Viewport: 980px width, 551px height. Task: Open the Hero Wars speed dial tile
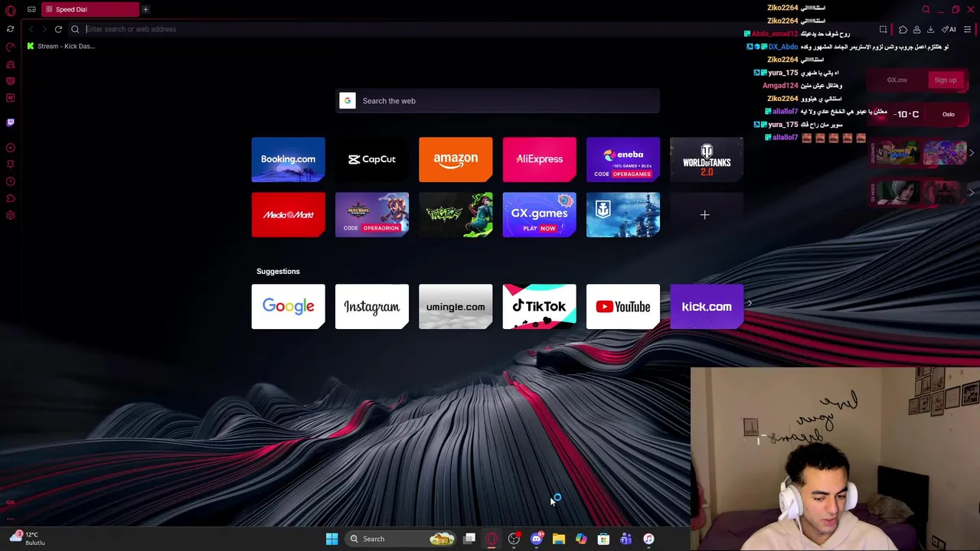[372, 215]
